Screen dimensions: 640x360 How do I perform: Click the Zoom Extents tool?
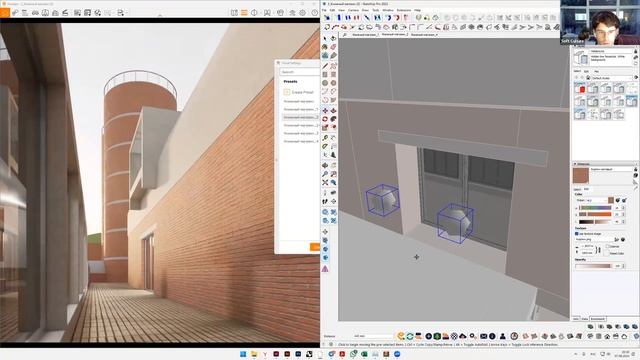[325, 182]
